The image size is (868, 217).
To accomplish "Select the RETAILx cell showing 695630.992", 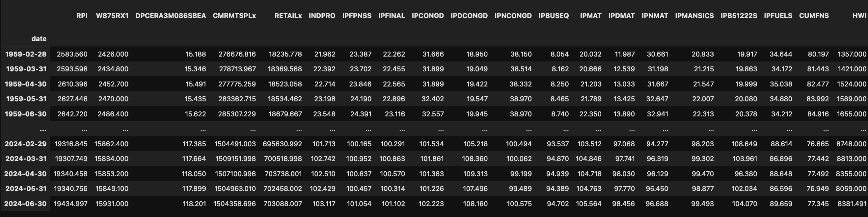I will [283, 144].
